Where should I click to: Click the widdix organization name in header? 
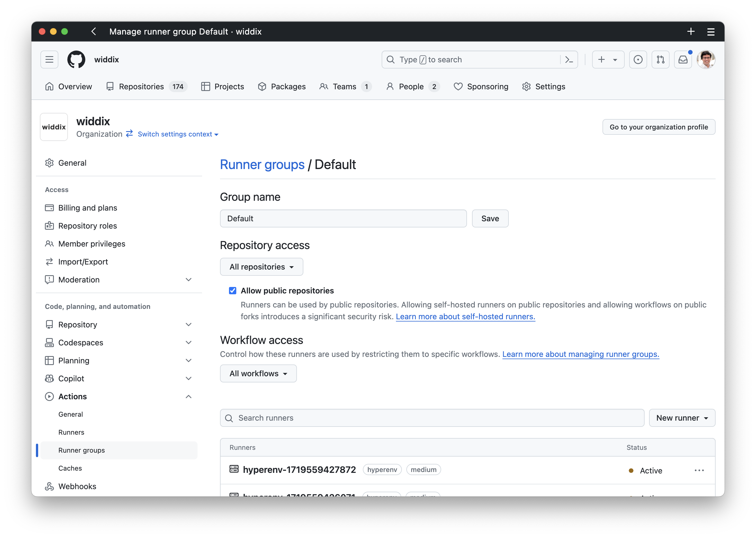(x=106, y=60)
